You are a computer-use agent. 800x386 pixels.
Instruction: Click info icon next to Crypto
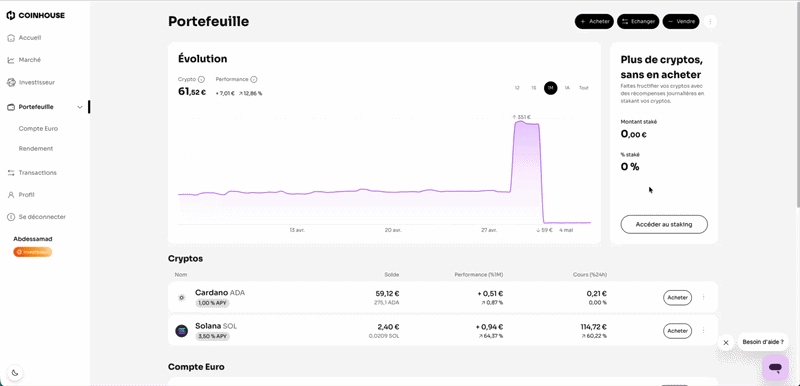(201, 80)
